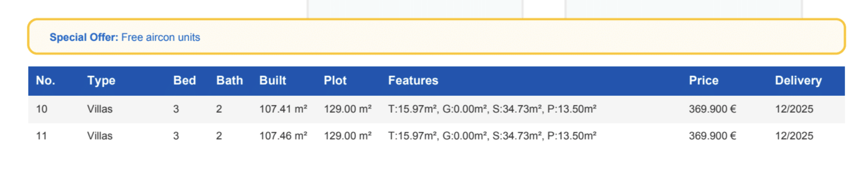The height and width of the screenshot is (176, 868).
Task: Click the Delivery column header
Action: [x=798, y=81]
